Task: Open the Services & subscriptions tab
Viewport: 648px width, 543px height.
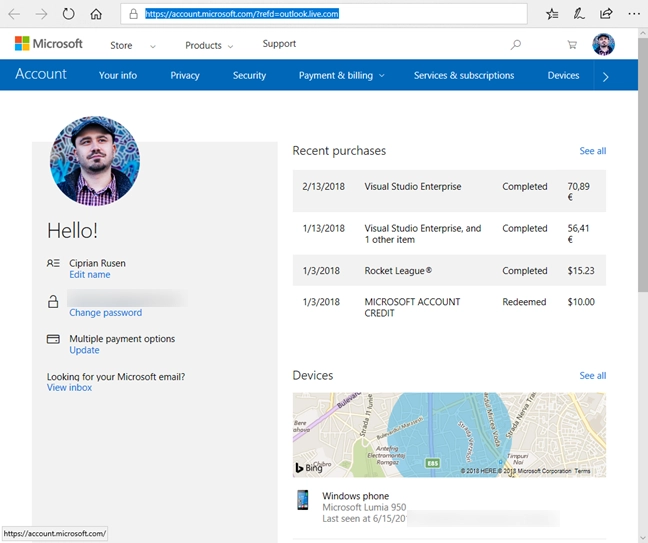Action: pos(464,75)
